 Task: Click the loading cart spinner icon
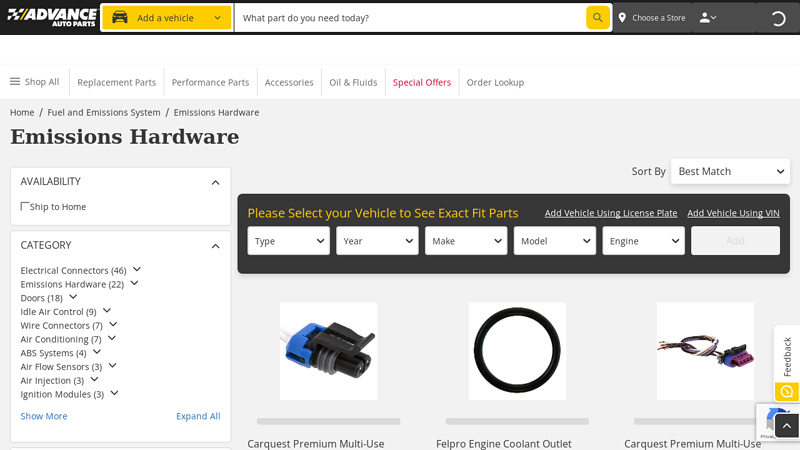778,19
